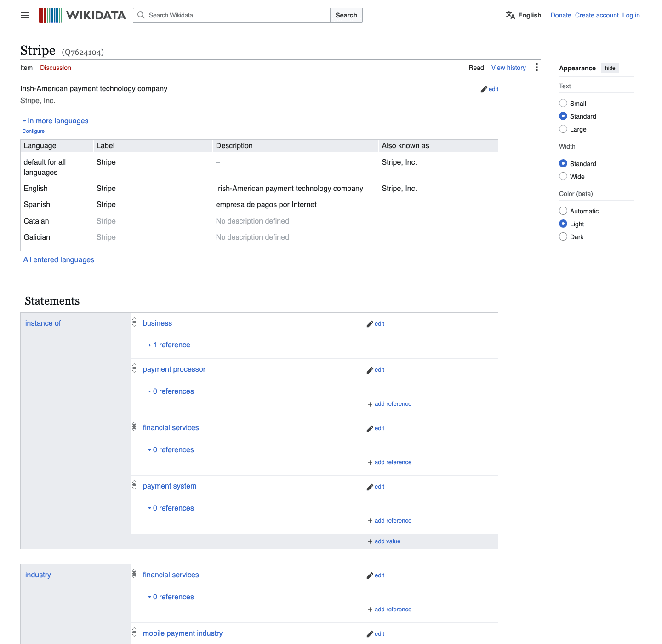Click the rank icon next to payment processor
The image size is (662, 644).
click(x=134, y=368)
